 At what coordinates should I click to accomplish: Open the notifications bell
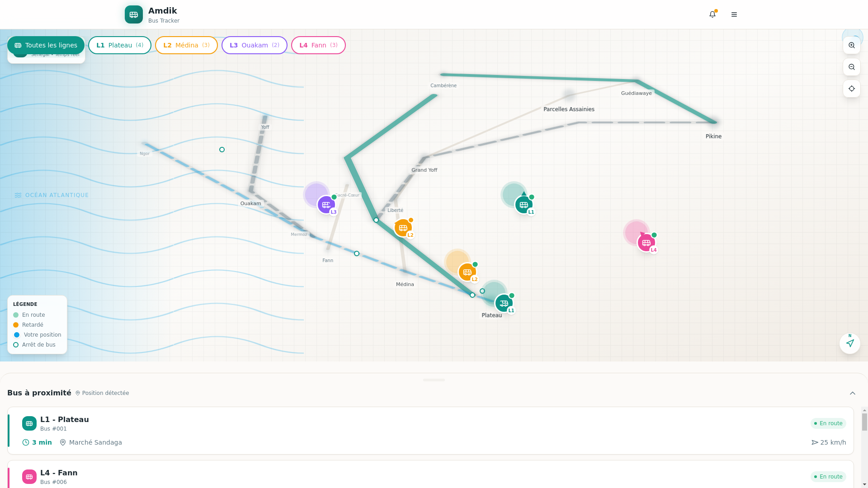pos(712,14)
